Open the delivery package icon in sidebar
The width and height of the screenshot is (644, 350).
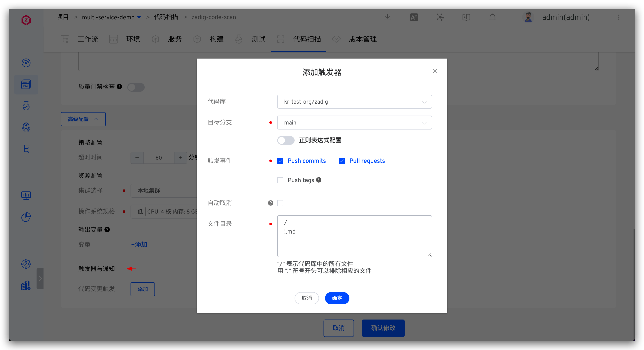pos(26,127)
